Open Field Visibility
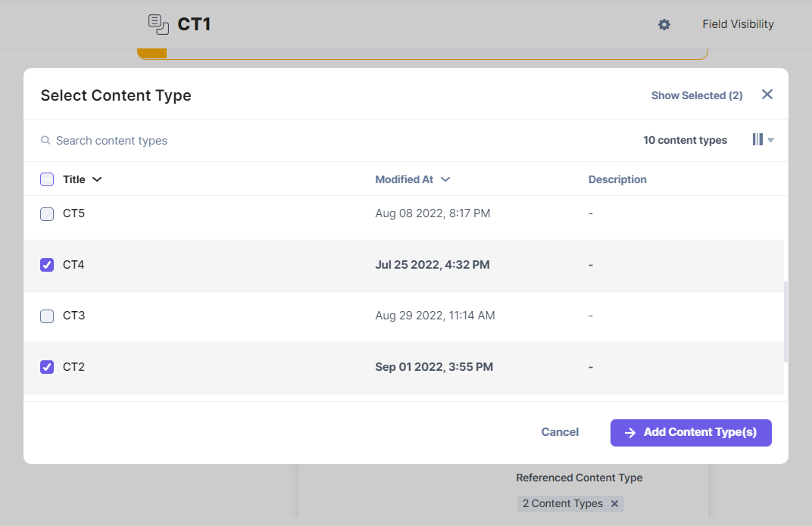The image size is (812, 526). 738,24
